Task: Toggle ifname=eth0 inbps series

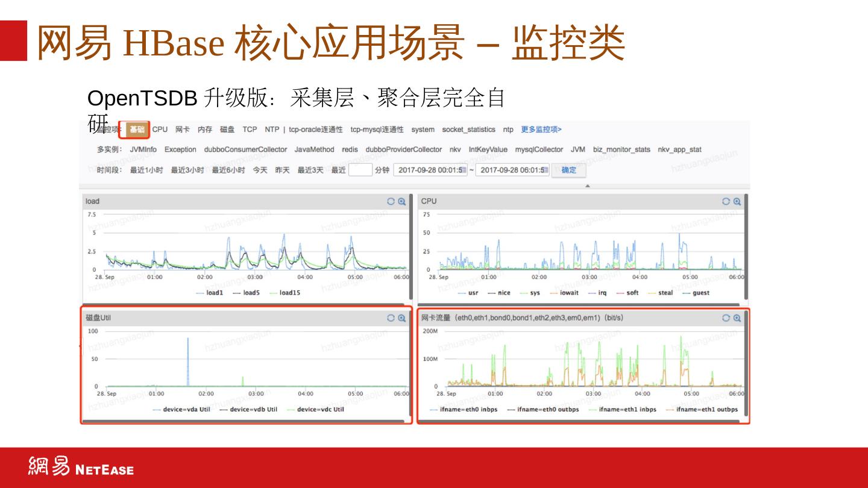Action: 464,410
